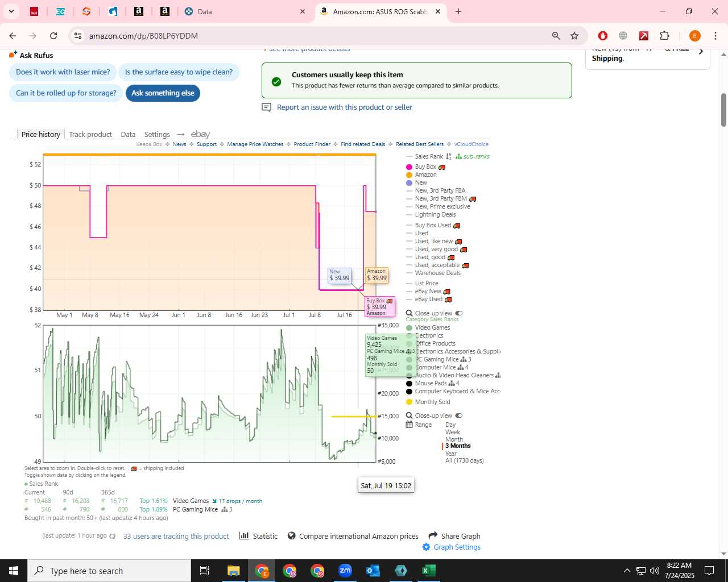
Task: Set graph range to All (1730 days)
Action: (465, 461)
